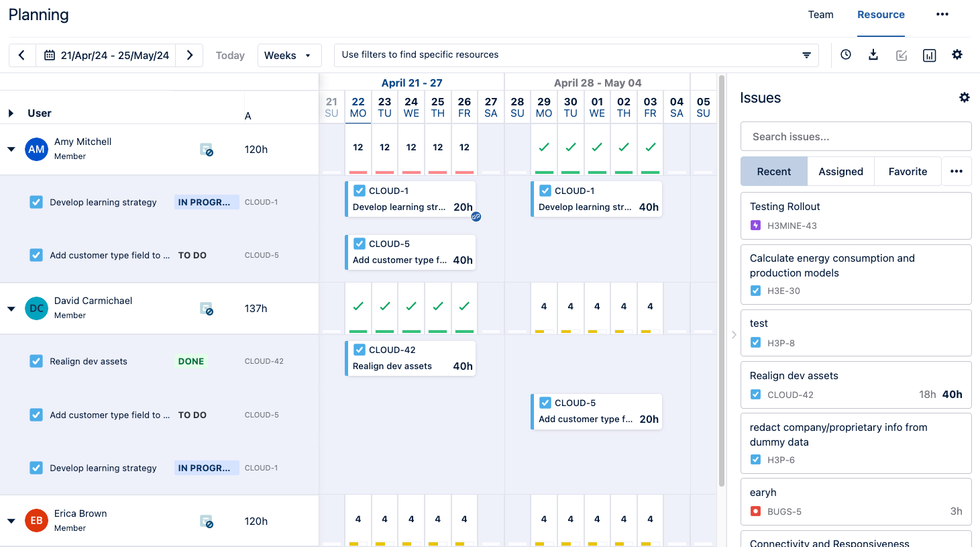Toggle the checkbox on CLOUD-5 issue card
Image resolution: width=980 pixels, height=547 pixels.
[360, 244]
